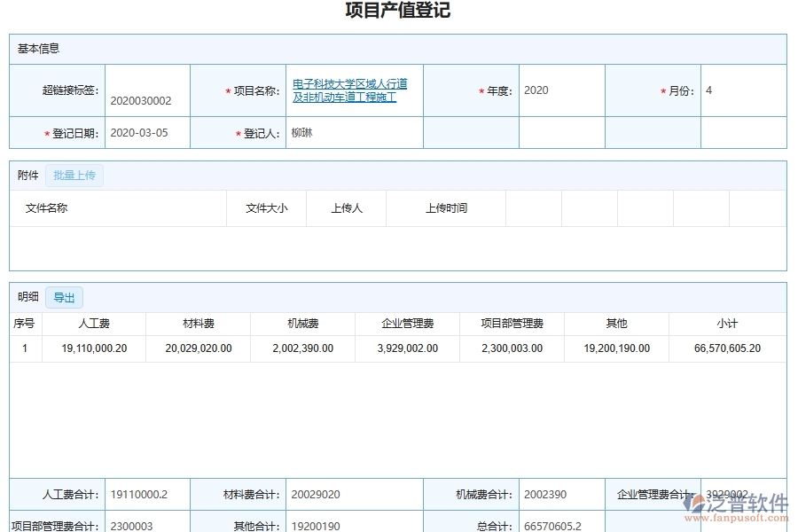Click the 批量上传 batch upload button
The height and width of the screenshot is (532, 798).
pyautogui.click(x=74, y=175)
